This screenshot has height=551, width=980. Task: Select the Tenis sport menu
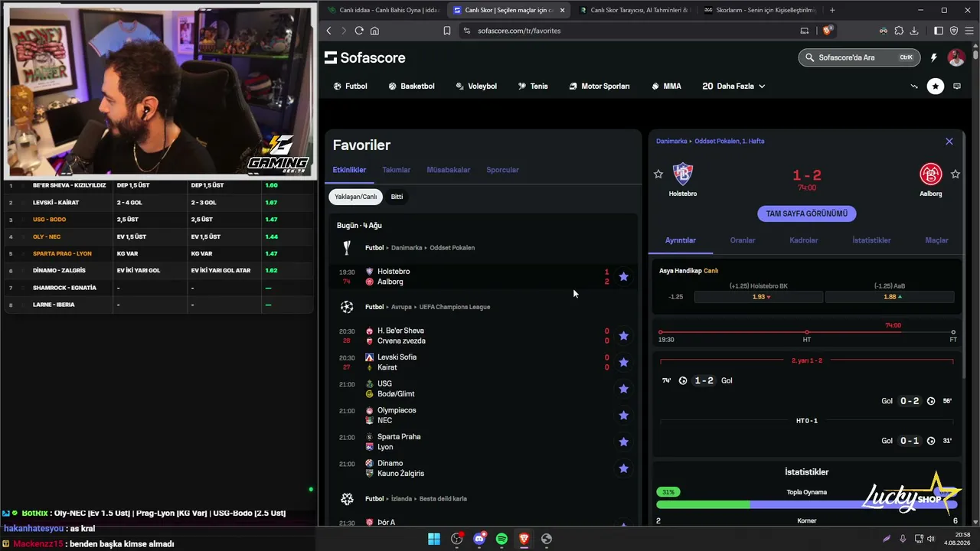click(x=533, y=86)
